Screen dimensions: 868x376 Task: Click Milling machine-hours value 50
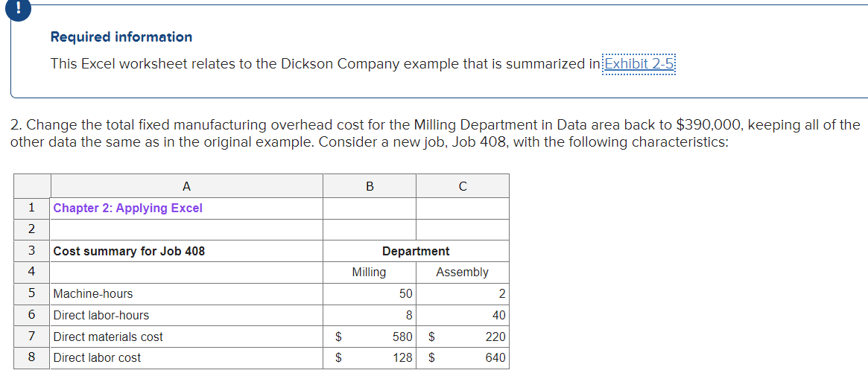370,293
